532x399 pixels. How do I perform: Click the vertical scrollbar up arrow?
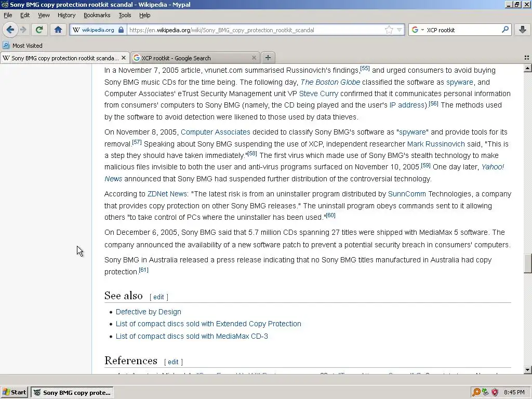click(x=528, y=68)
